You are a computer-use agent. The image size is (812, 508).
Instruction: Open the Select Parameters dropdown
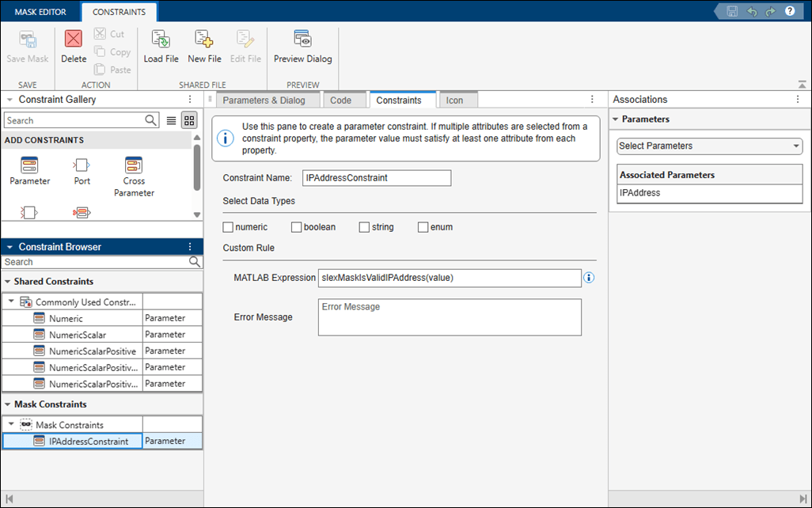tap(709, 146)
